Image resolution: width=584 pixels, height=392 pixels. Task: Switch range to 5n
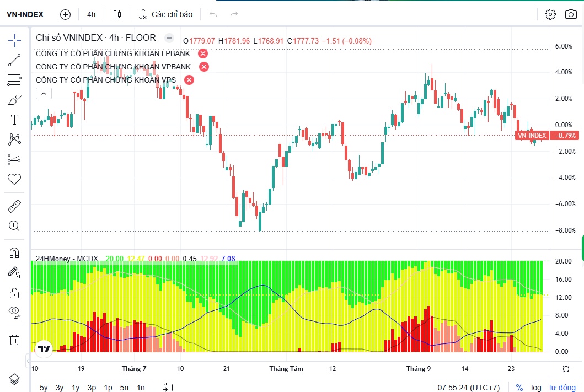click(124, 388)
